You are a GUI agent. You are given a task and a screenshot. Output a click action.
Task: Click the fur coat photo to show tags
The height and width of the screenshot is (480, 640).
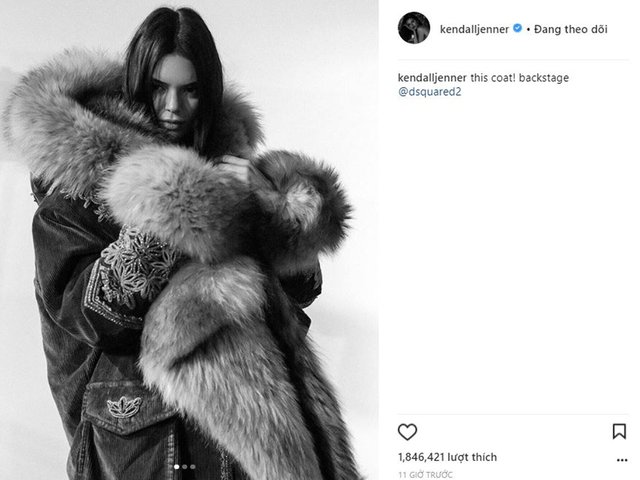[189, 240]
